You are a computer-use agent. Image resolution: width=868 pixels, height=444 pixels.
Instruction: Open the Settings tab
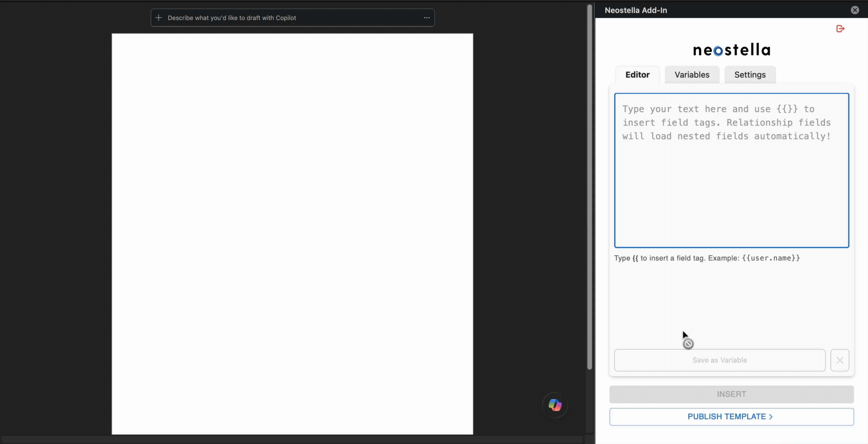tap(750, 75)
